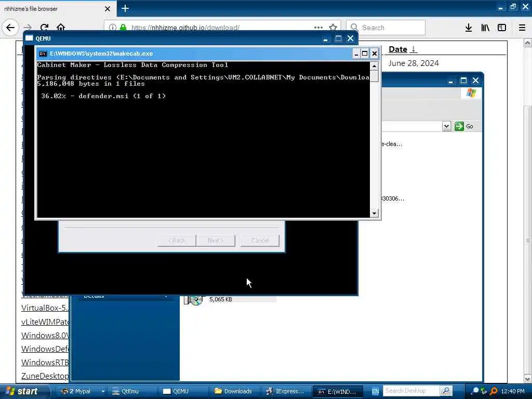The width and height of the screenshot is (532, 399).
Task: Switch to the E:\WIND console taskbar button
Action: [338, 392]
